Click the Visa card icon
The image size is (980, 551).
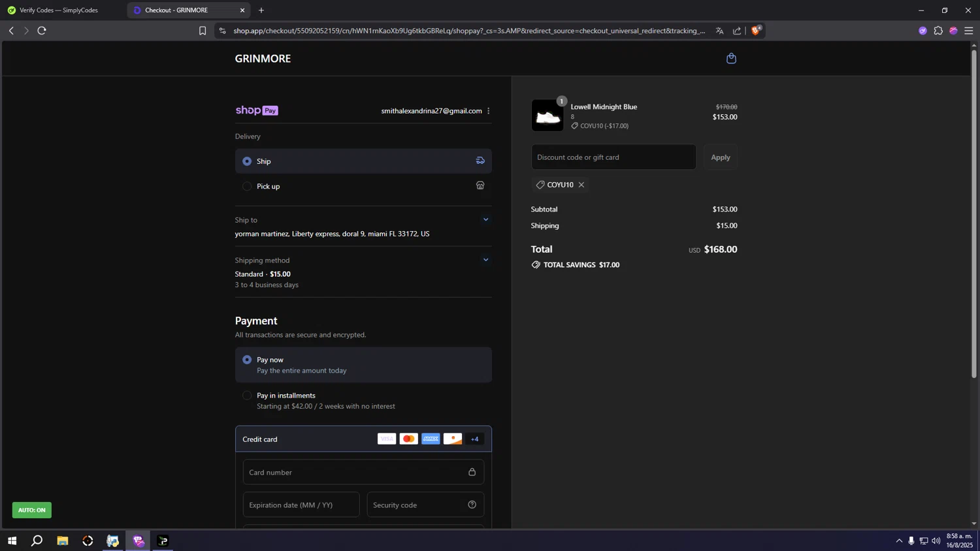tap(387, 439)
